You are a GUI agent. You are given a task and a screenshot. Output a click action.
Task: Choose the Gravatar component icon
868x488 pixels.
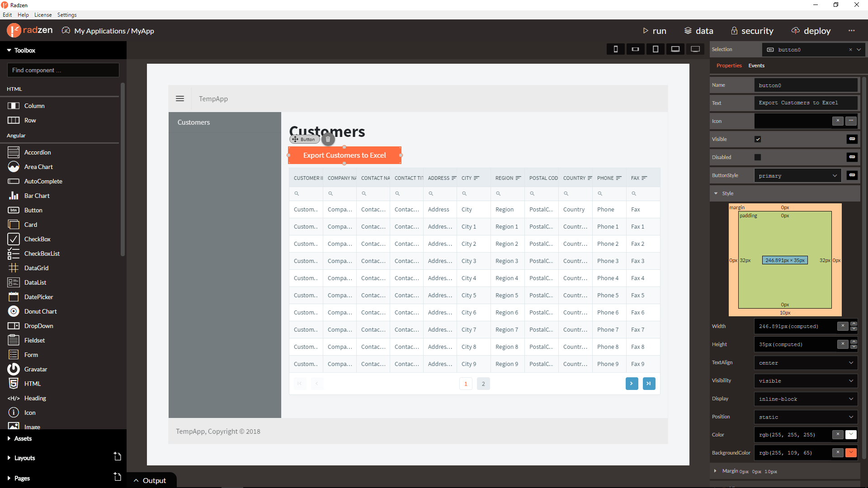(x=14, y=369)
